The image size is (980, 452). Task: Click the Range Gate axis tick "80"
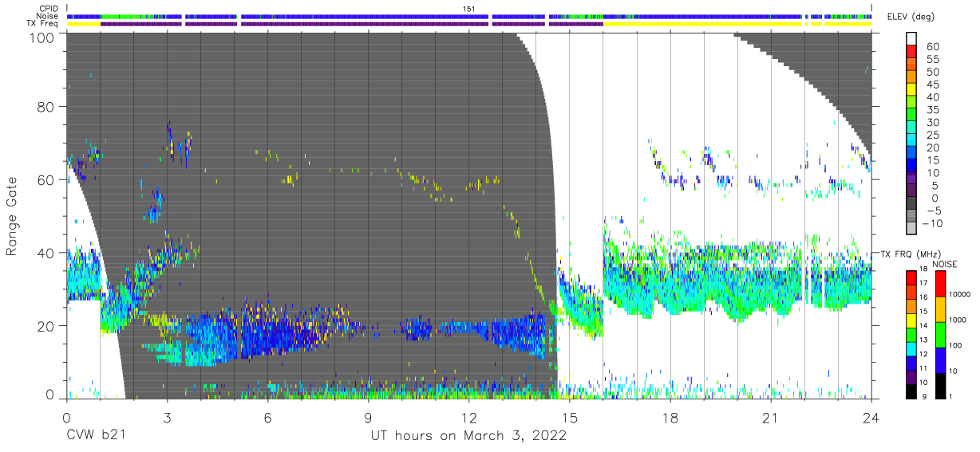coord(46,107)
